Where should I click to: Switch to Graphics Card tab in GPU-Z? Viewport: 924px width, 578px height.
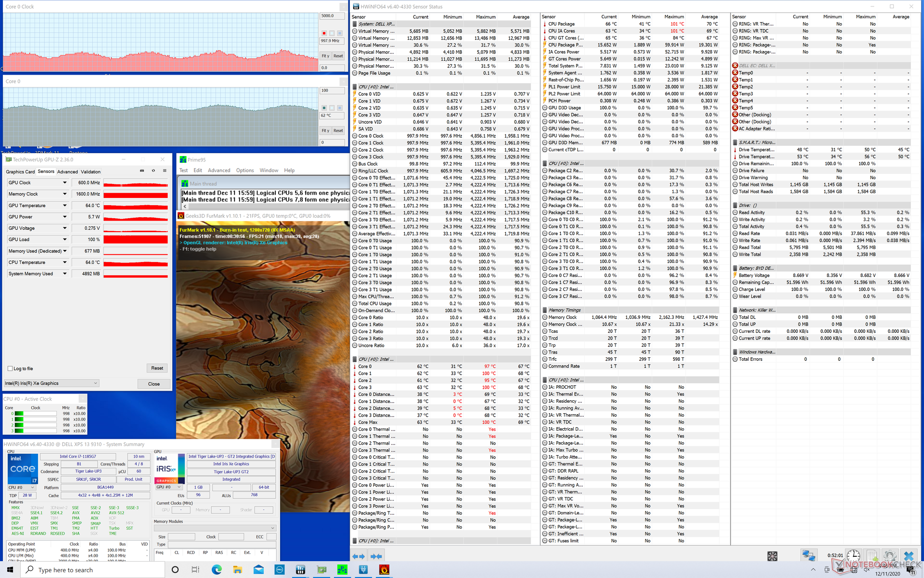click(20, 172)
